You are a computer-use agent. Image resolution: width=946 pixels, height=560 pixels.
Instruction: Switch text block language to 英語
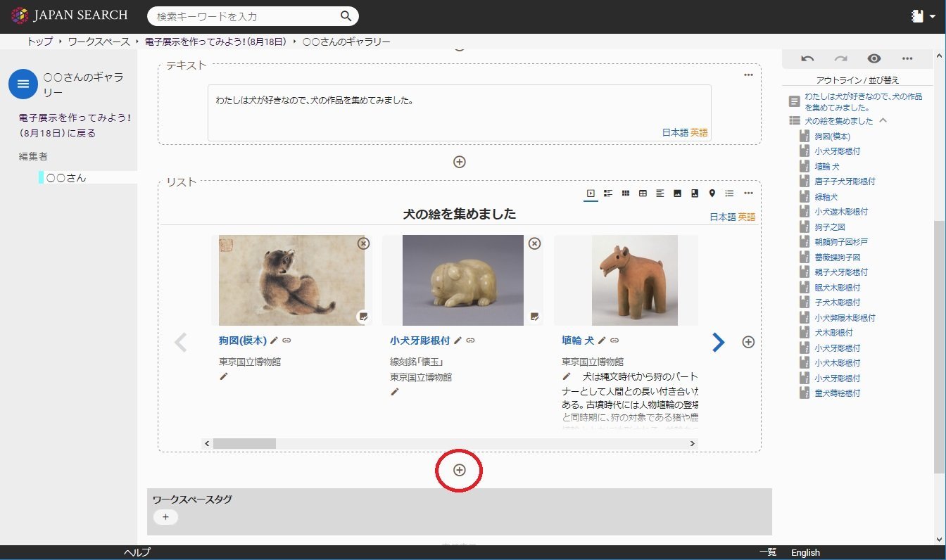[699, 132]
